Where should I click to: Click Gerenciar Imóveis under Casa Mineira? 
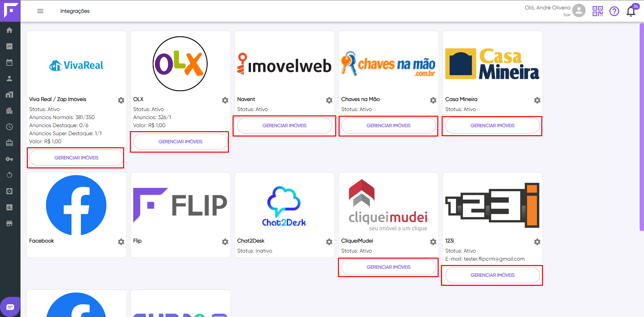(x=493, y=125)
